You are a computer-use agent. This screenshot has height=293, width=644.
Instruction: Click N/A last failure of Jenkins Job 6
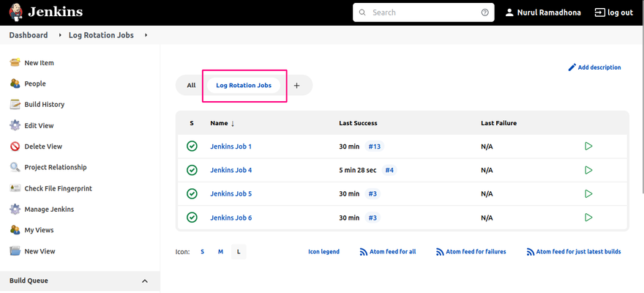(487, 218)
